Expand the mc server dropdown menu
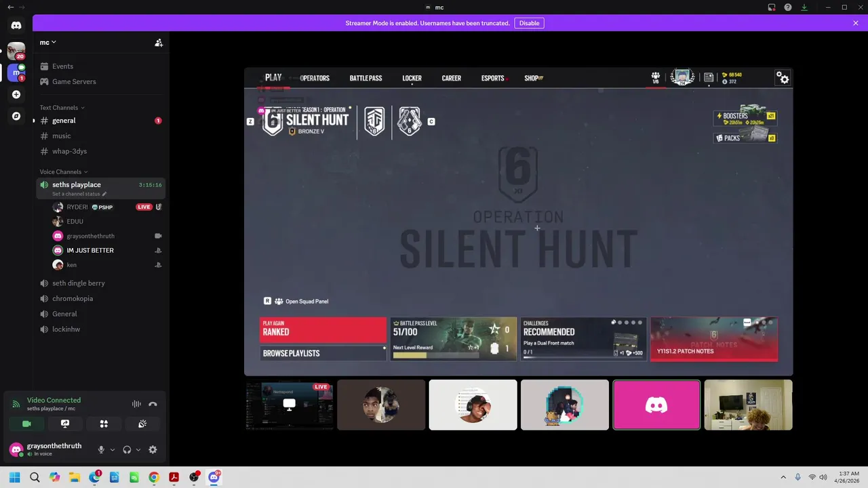Image resolution: width=868 pixels, height=488 pixels. [x=47, y=43]
